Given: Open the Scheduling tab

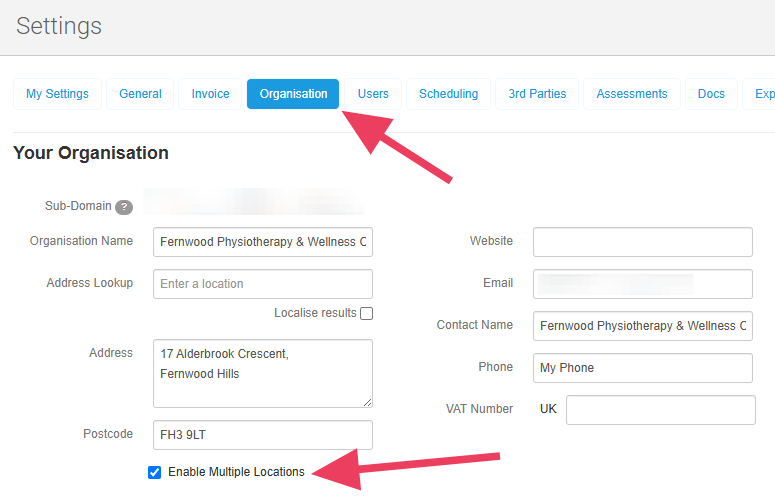Looking at the screenshot, I should [448, 94].
